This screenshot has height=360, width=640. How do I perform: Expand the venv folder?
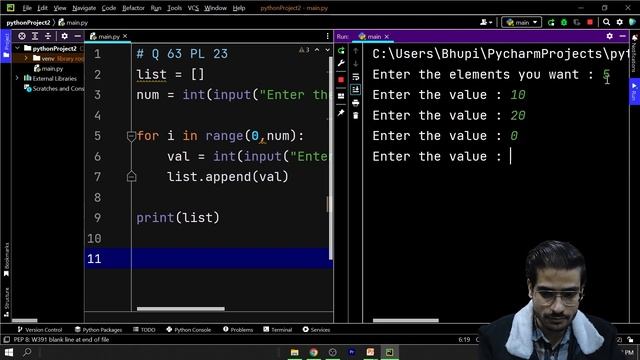coord(26,58)
